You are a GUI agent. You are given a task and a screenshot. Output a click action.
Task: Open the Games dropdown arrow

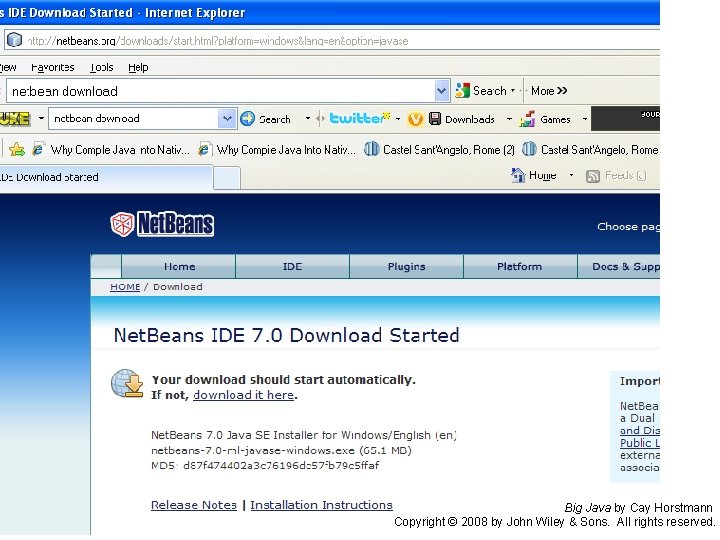click(x=585, y=119)
